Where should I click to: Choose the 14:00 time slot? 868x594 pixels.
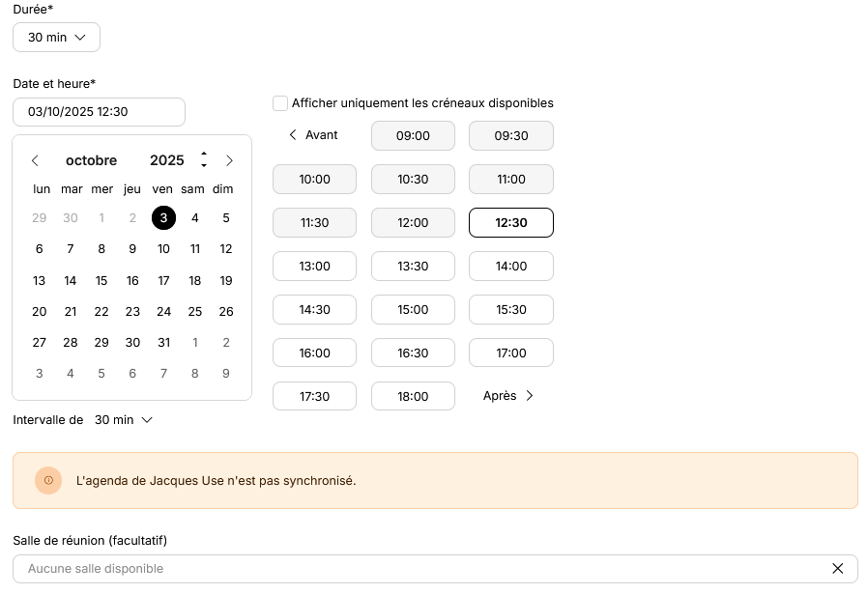click(x=511, y=267)
